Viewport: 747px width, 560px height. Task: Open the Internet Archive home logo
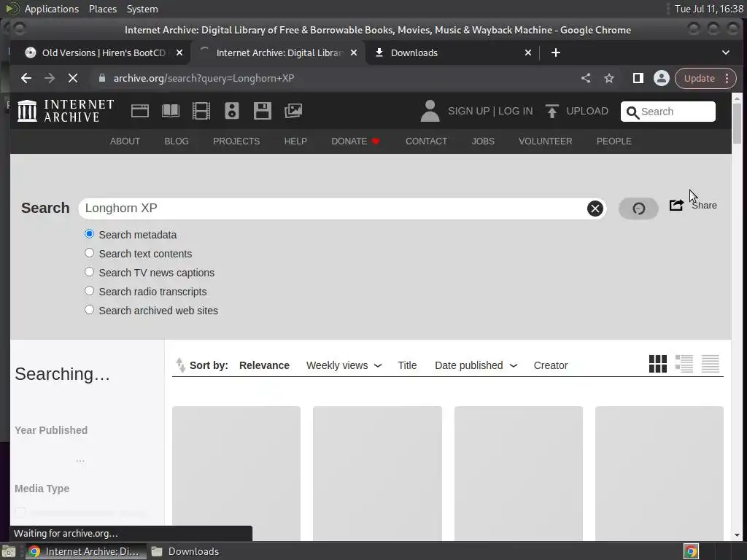pyautogui.click(x=66, y=111)
